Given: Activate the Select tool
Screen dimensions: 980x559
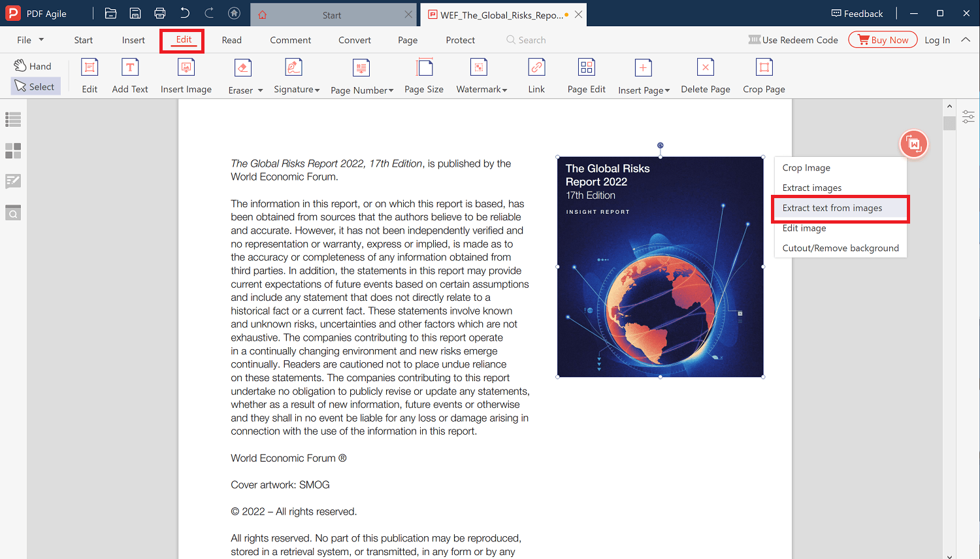Looking at the screenshot, I should (x=35, y=86).
